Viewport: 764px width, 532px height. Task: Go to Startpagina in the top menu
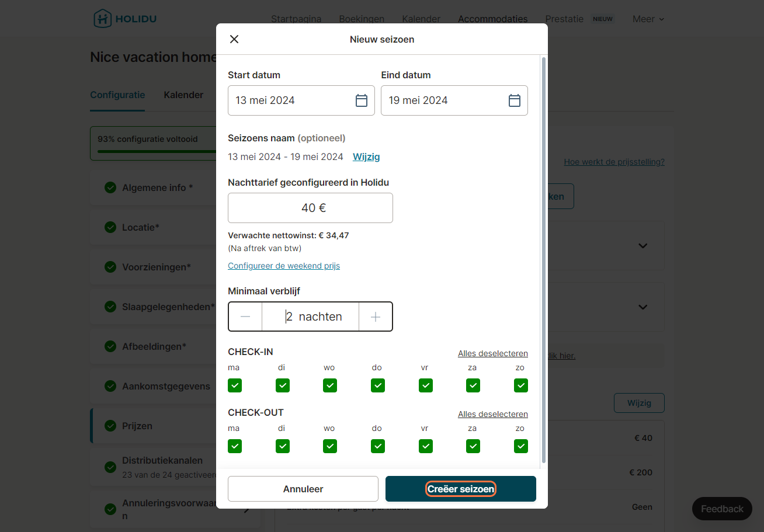tap(296, 19)
